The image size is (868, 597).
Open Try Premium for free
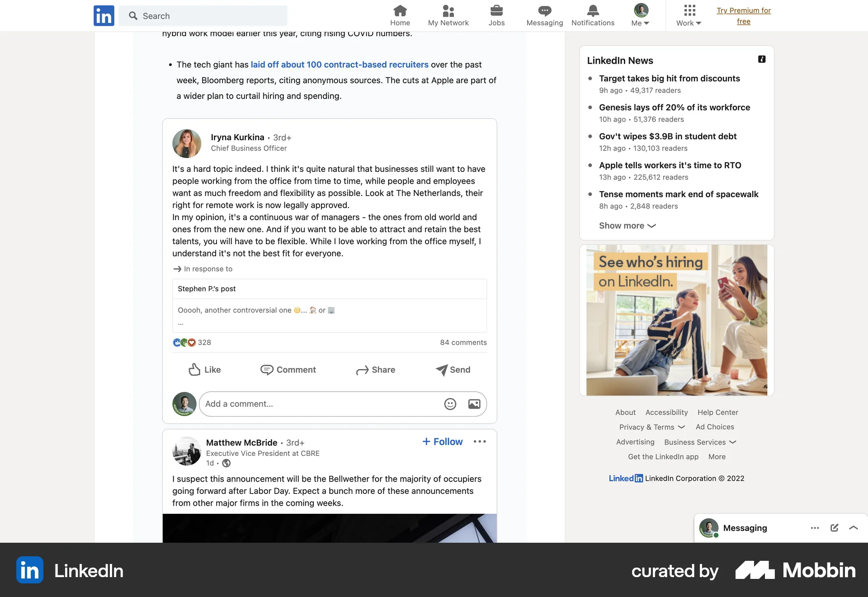tap(744, 15)
